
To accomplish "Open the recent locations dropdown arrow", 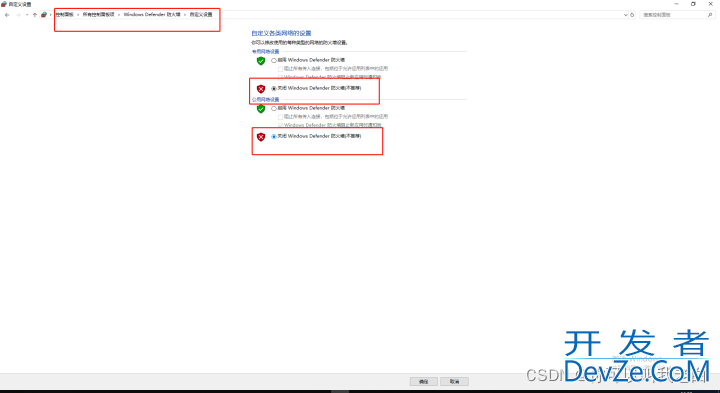I will click(x=27, y=15).
